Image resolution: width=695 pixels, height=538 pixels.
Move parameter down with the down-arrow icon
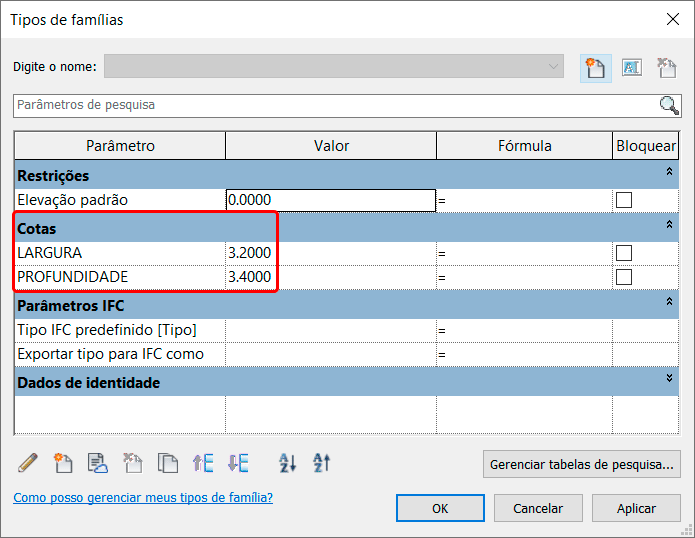[238, 463]
